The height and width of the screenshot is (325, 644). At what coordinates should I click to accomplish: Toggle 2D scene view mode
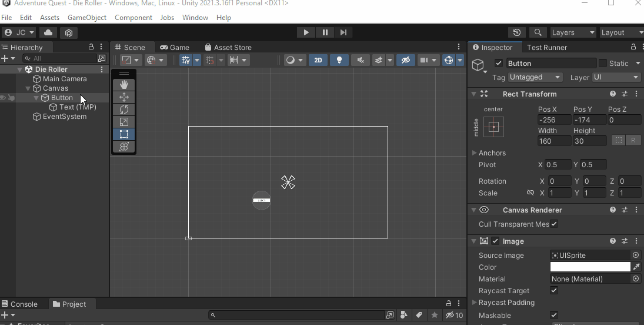coord(318,60)
